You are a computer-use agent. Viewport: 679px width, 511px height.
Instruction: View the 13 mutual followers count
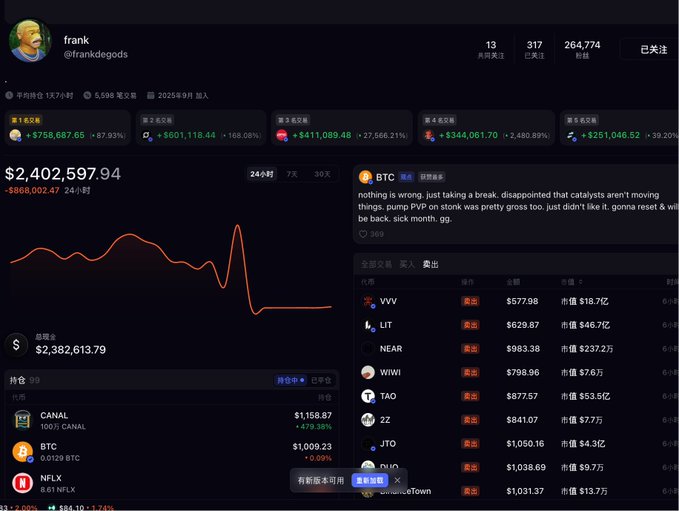point(491,49)
